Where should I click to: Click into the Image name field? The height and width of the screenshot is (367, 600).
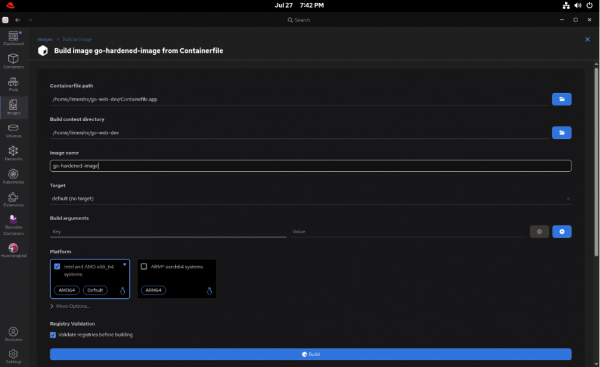tap(311, 166)
